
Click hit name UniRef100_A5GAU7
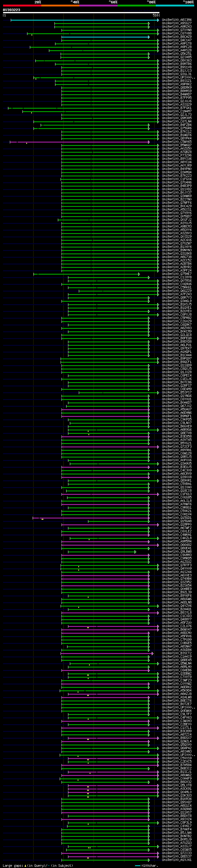(177, 410)
